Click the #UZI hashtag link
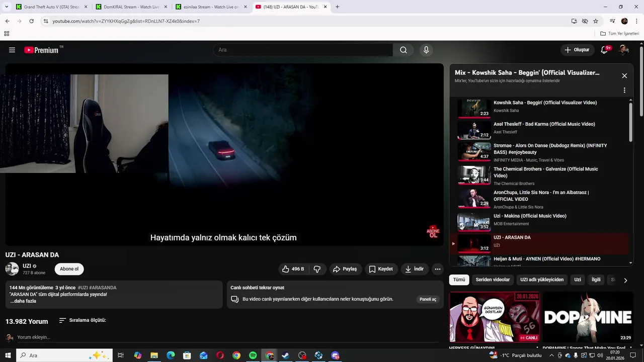This screenshot has width=644, height=362. click(x=83, y=288)
